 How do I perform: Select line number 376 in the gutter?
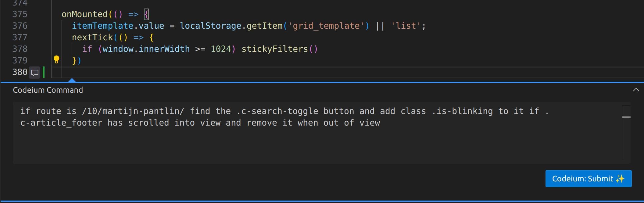click(20, 26)
